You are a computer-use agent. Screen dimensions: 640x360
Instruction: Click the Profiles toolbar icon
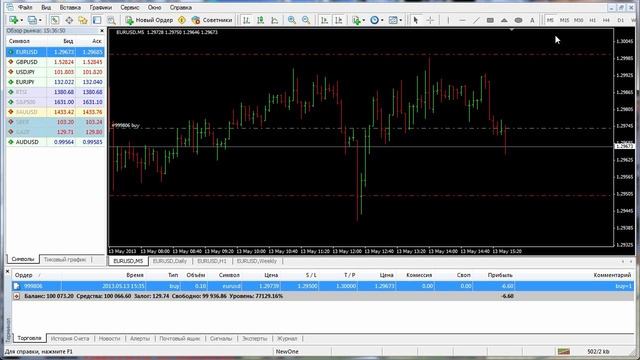pos(32,20)
